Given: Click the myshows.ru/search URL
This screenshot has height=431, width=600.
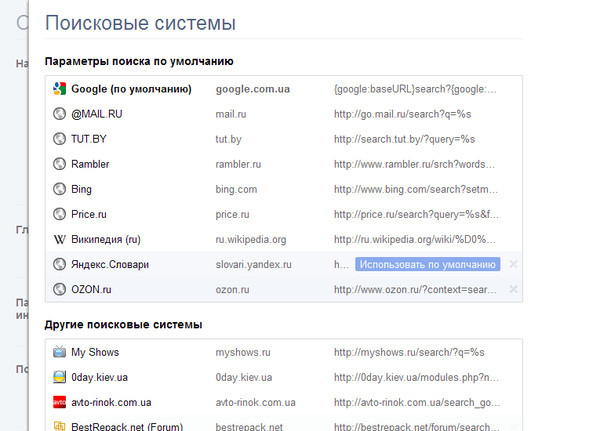Looking at the screenshot, I should pyautogui.click(x=409, y=352).
